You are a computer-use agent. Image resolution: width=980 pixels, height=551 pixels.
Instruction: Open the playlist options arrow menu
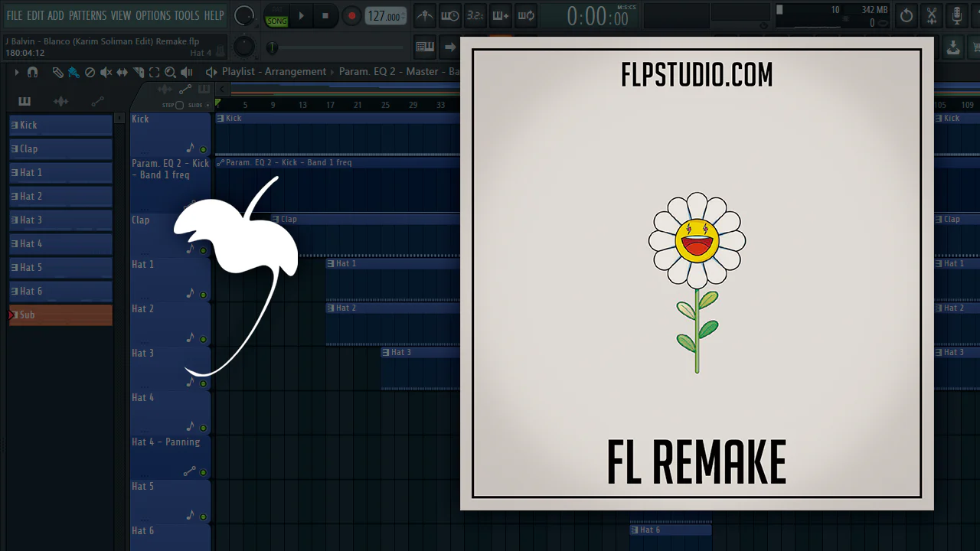(16, 72)
